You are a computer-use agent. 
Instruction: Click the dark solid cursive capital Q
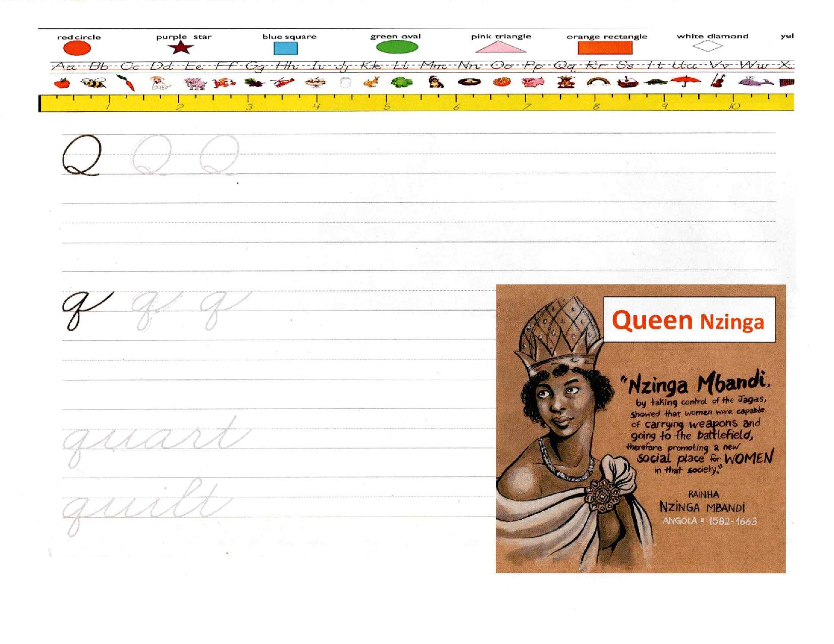tap(81, 155)
